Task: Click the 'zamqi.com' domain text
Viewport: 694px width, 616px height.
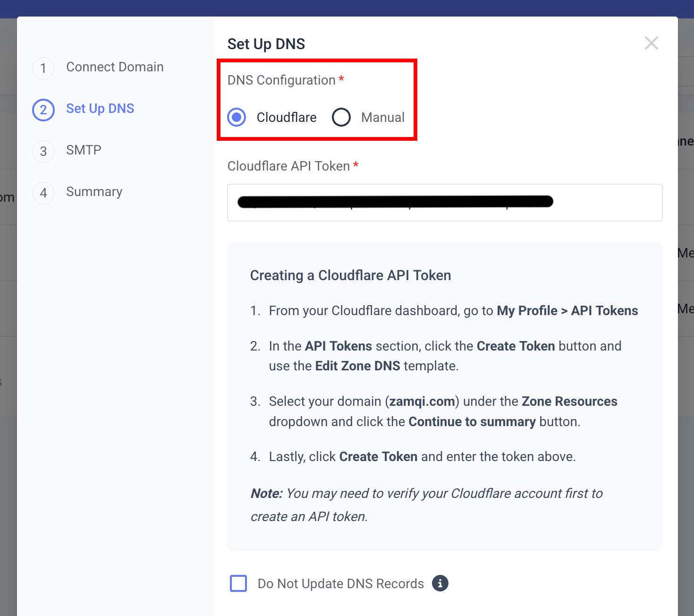Action: click(422, 402)
